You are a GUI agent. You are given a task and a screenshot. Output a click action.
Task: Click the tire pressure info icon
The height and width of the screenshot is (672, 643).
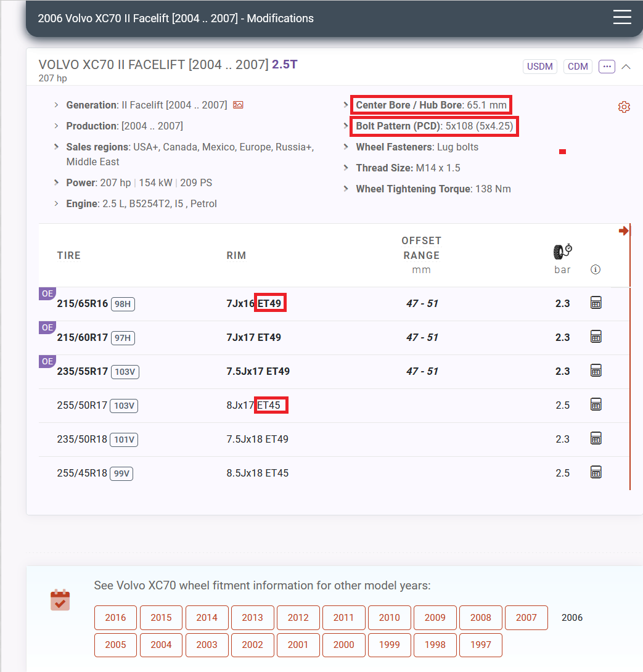(x=595, y=269)
